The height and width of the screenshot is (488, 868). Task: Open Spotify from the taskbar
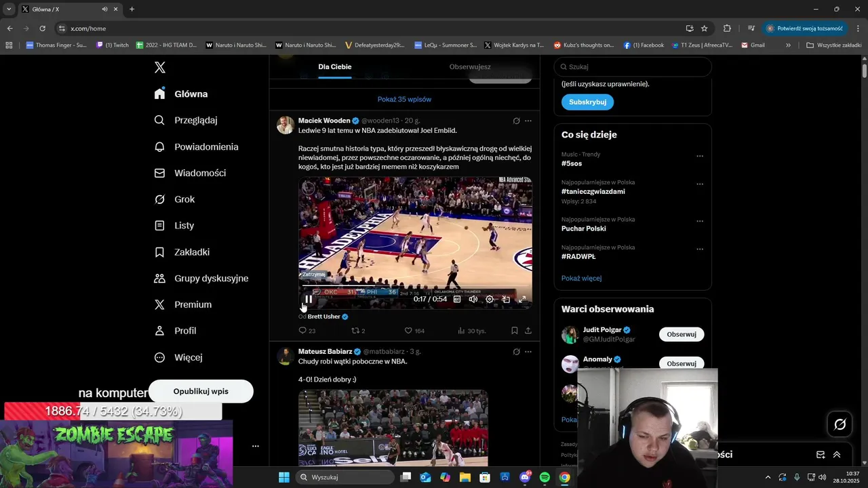coord(545,477)
